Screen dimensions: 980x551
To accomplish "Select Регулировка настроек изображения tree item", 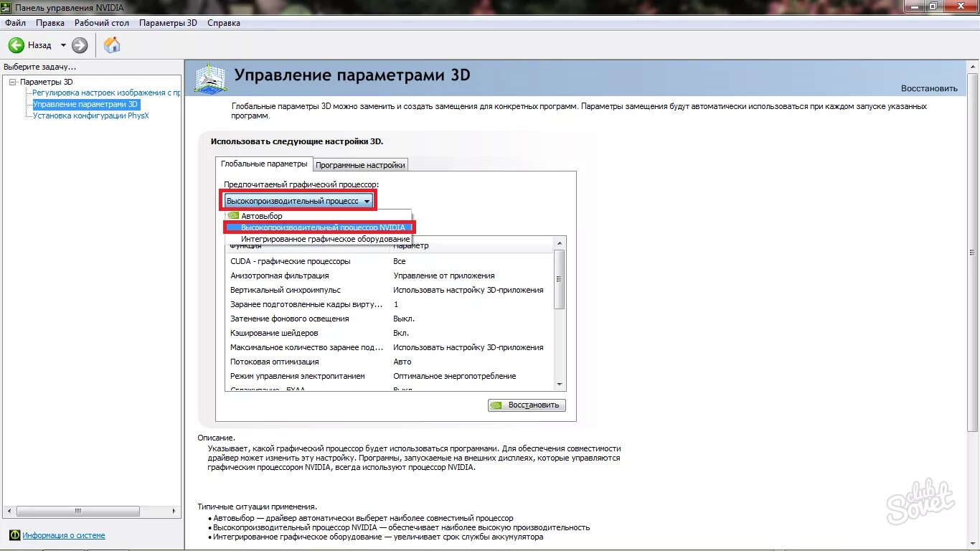I will [106, 93].
